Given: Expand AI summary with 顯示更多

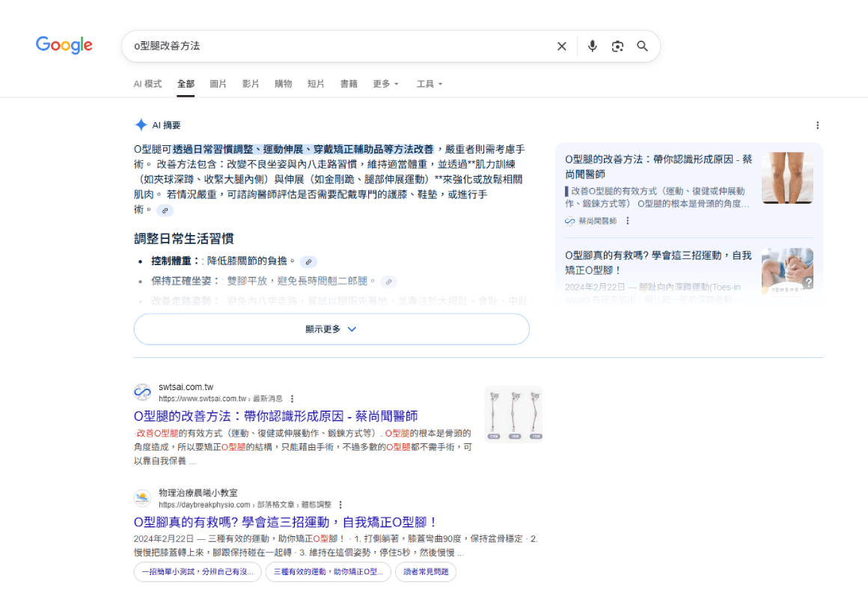Looking at the screenshot, I should (x=331, y=329).
